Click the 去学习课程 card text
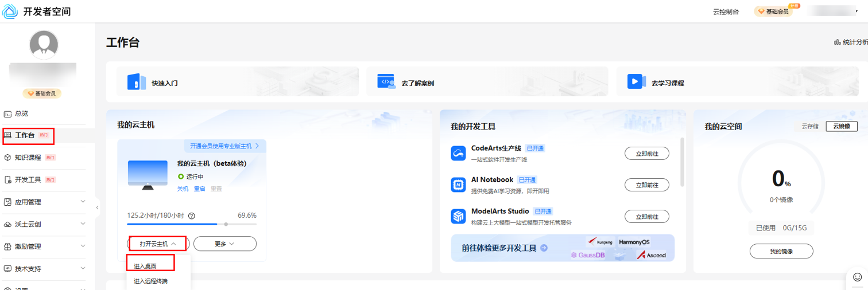Image resolution: width=868 pixels, height=290 pixels. point(668,83)
